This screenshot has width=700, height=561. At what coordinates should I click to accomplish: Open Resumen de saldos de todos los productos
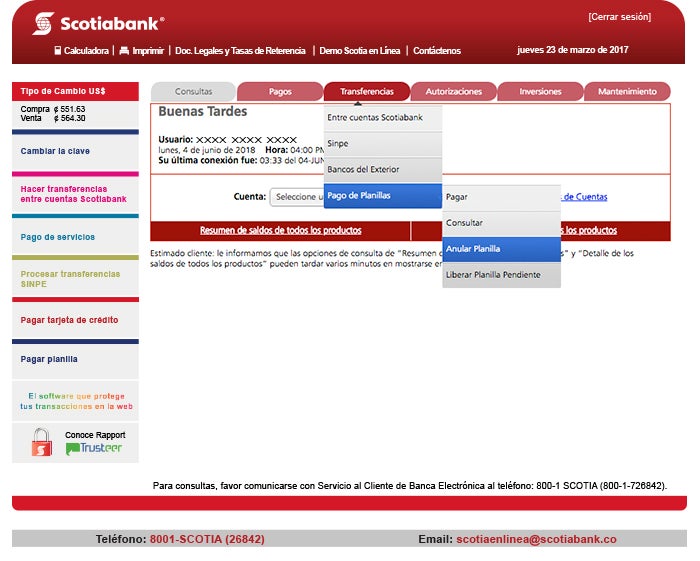[x=280, y=230]
